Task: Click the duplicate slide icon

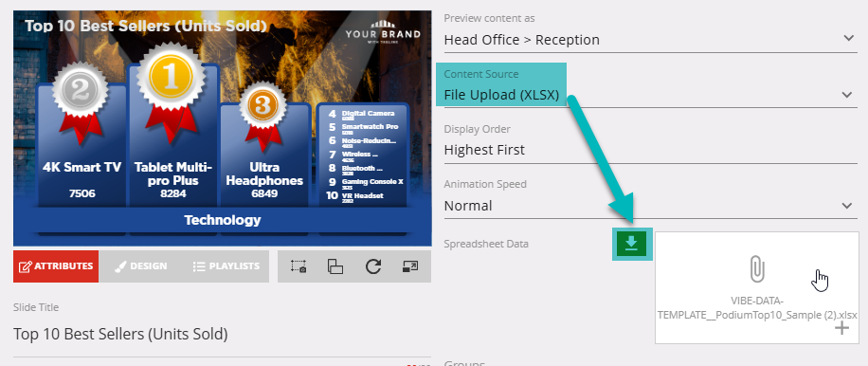Action: [x=335, y=266]
